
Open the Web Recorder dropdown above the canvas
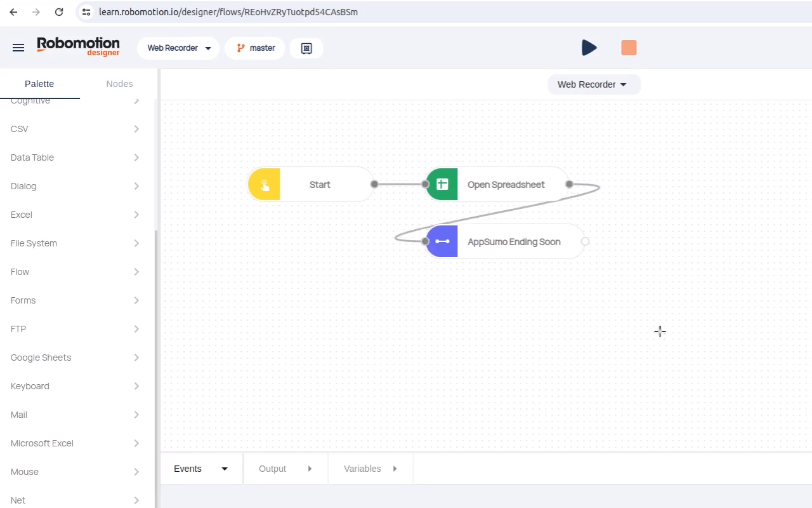click(594, 84)
